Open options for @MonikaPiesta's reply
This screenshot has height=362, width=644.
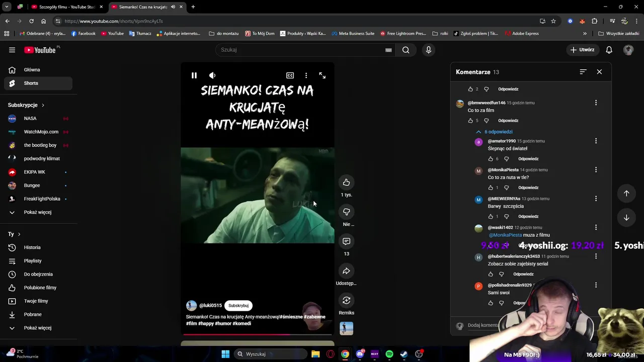[596, 170]
